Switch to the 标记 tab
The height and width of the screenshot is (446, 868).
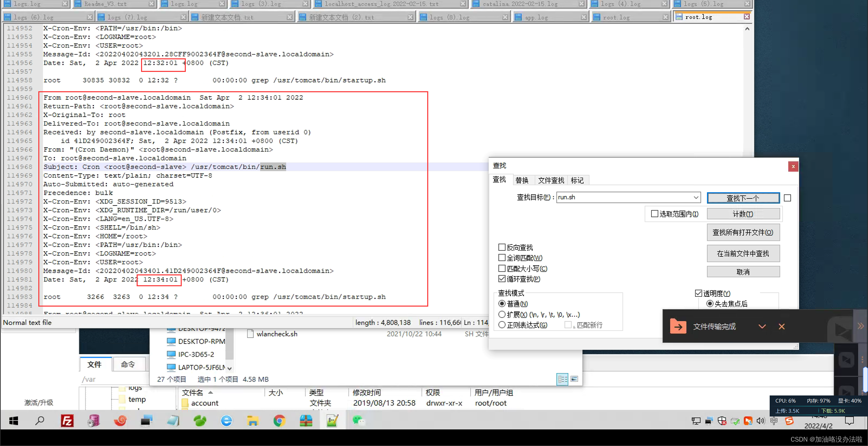577,180
